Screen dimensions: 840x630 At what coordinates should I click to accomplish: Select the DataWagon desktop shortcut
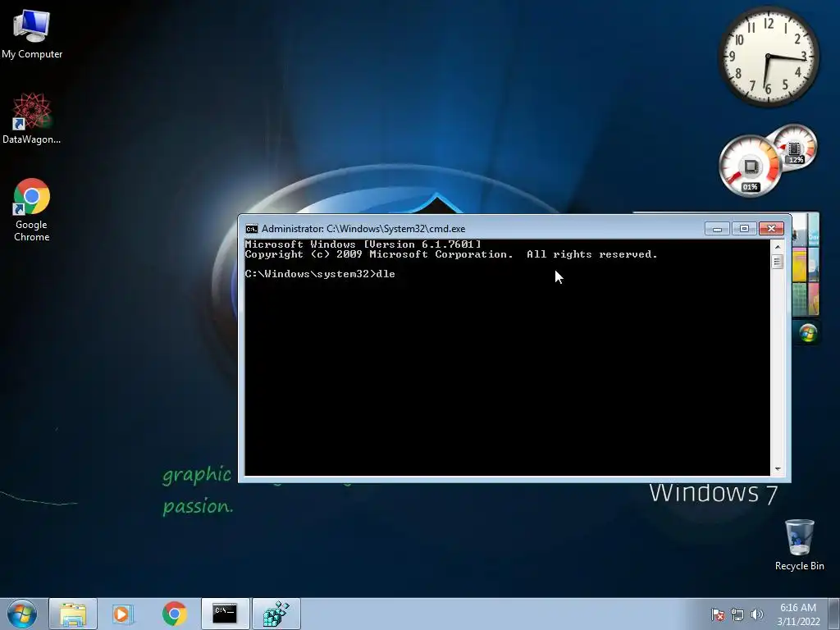[32, 118]
